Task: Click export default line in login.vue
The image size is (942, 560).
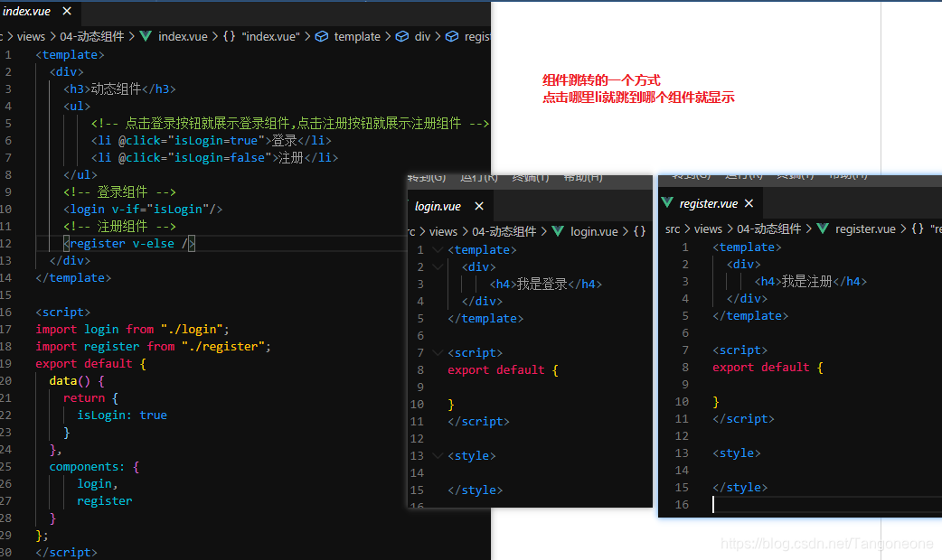Action: coord(503,369)
